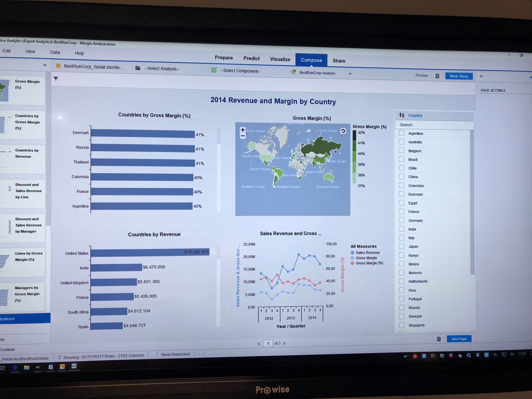Collapse left panel with double chevron
The width and height of the screenshot is (532, 399).
point(45,65)
